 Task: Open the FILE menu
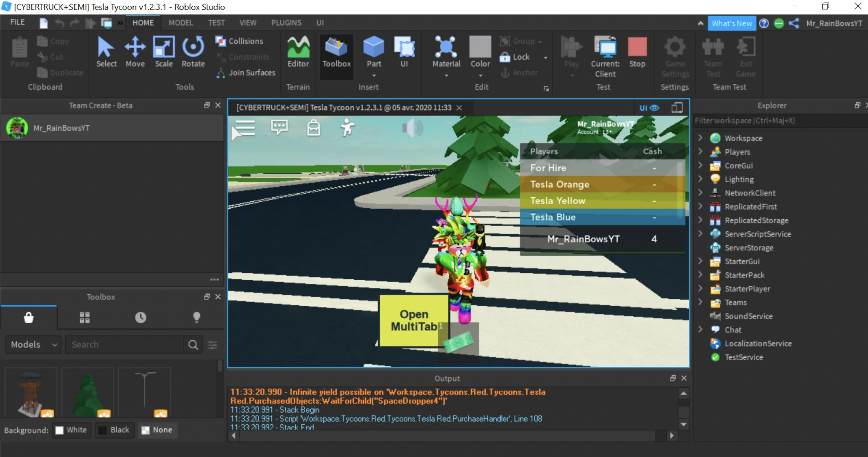pos(17,22)
